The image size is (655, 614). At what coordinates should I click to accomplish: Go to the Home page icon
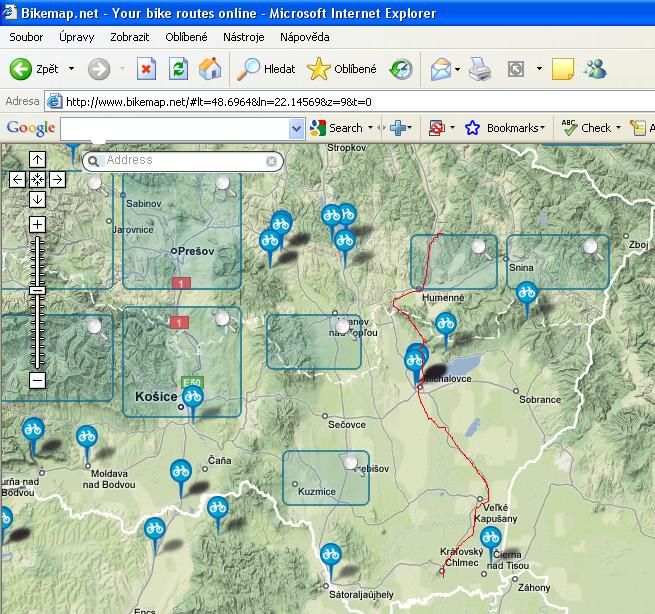210,69
